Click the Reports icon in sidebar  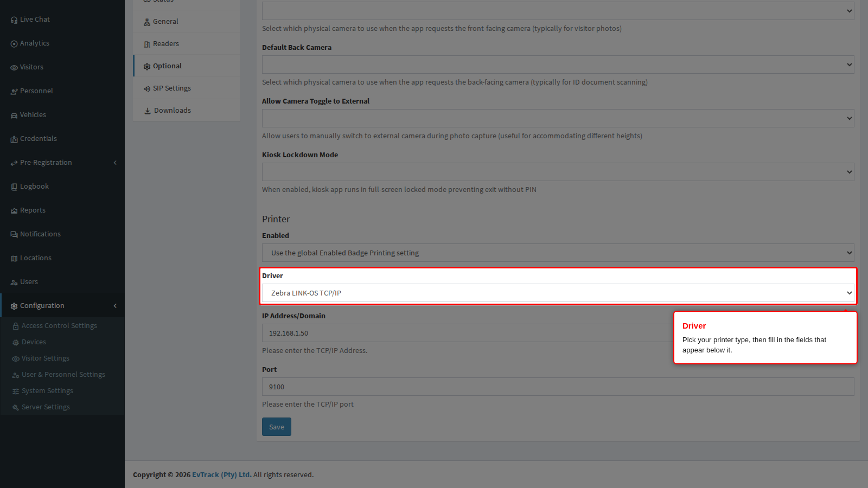tap(14, 211)
